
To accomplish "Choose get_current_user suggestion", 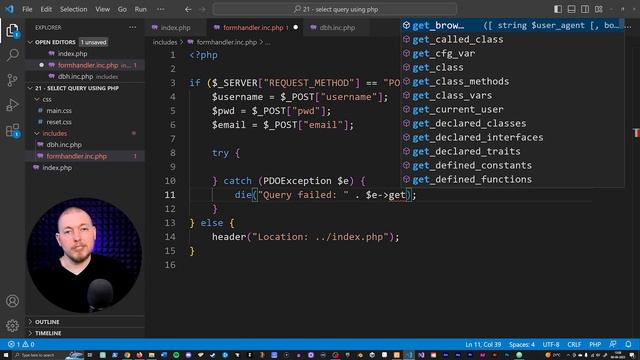I will point(512,109).
